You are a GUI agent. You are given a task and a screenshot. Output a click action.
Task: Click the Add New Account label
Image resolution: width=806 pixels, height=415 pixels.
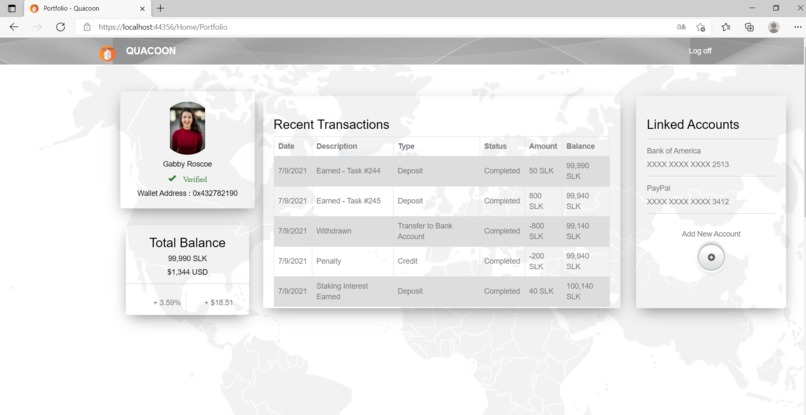(x=711, y=233)
